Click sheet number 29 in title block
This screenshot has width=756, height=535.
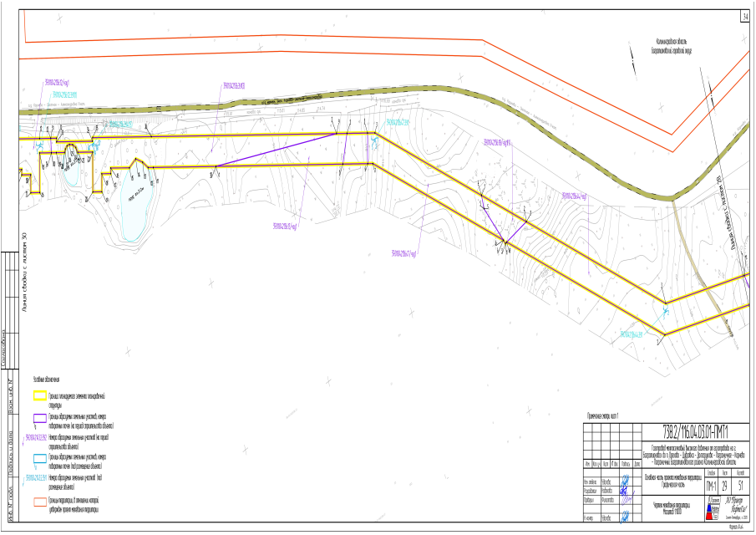point(710,487)
